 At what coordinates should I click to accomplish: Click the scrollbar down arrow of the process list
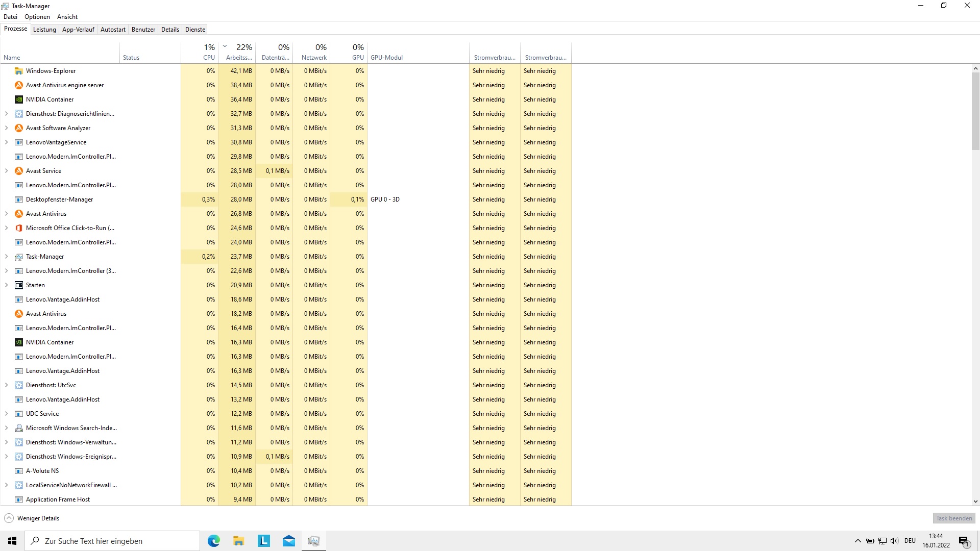(975, 502)
